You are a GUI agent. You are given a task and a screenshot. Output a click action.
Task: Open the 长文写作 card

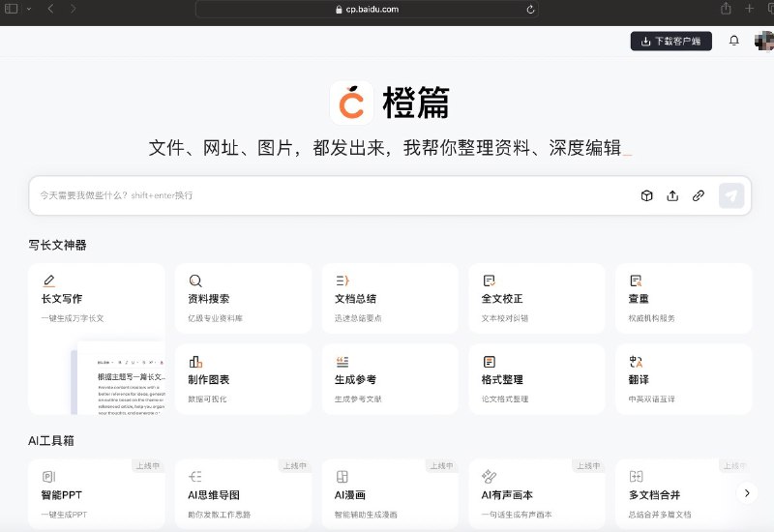click(97, 339)
